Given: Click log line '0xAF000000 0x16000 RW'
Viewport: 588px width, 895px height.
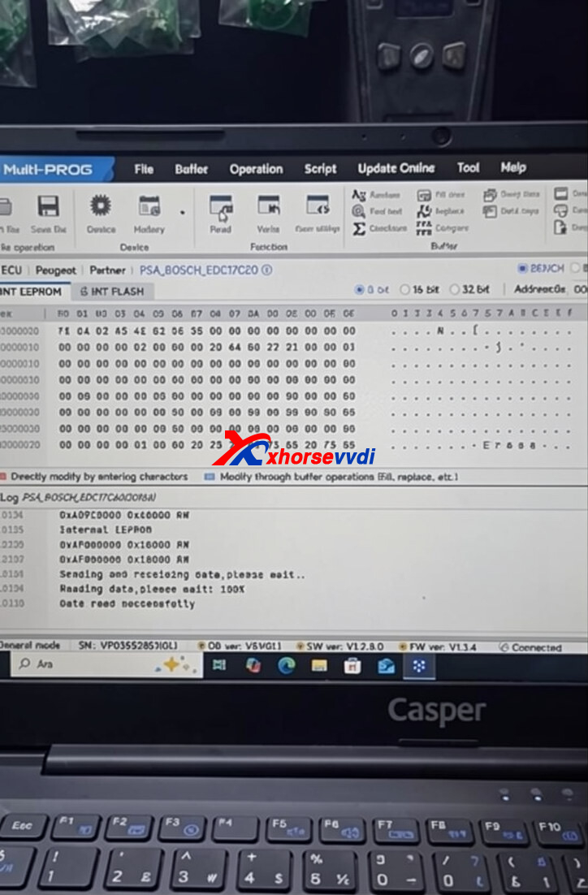Looking at the screenshot, I should 124,544.
